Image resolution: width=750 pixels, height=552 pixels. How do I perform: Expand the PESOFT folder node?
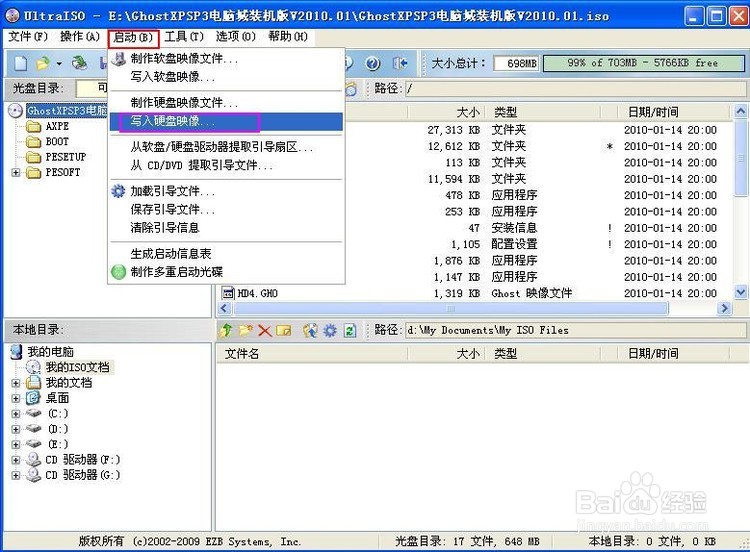[x=16, y=173]
